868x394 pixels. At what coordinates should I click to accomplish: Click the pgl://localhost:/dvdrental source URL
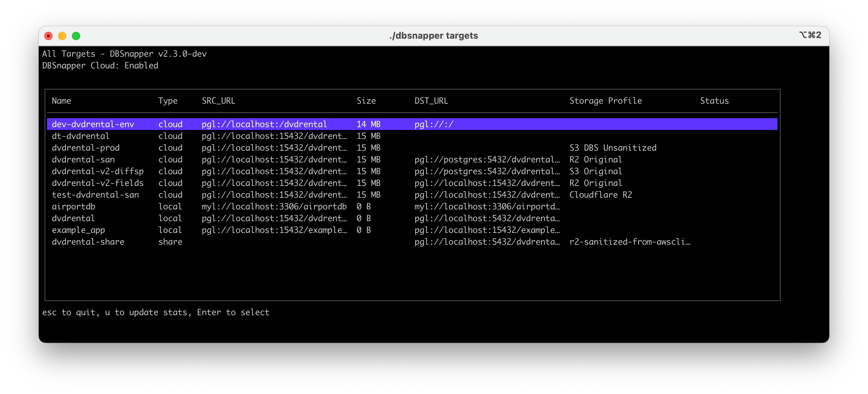point(264,124)
